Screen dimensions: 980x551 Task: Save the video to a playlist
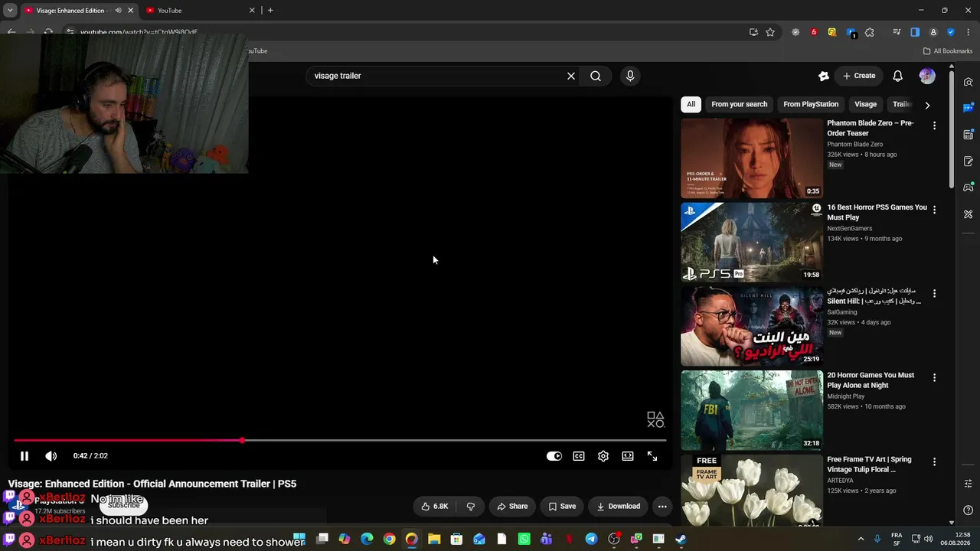[x=562, y=506]
